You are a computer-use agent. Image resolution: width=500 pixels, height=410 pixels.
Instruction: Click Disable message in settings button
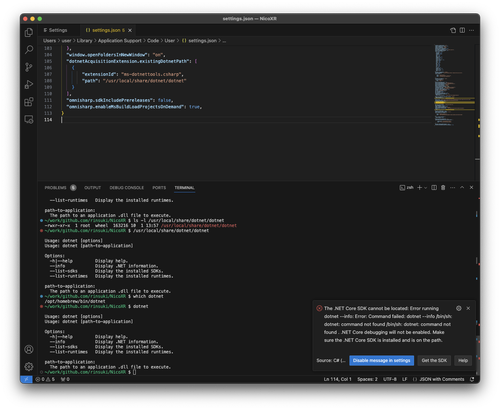coord(381,360)
